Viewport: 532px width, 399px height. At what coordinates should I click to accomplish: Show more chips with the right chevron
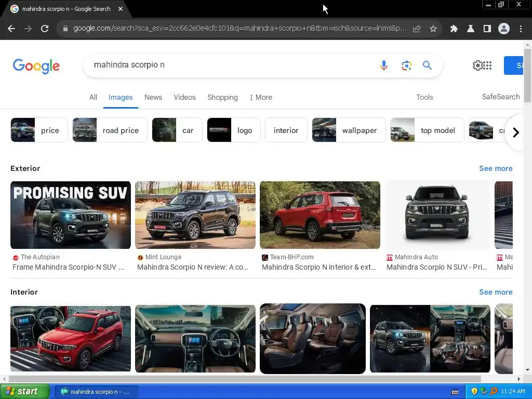coord(516,132)
